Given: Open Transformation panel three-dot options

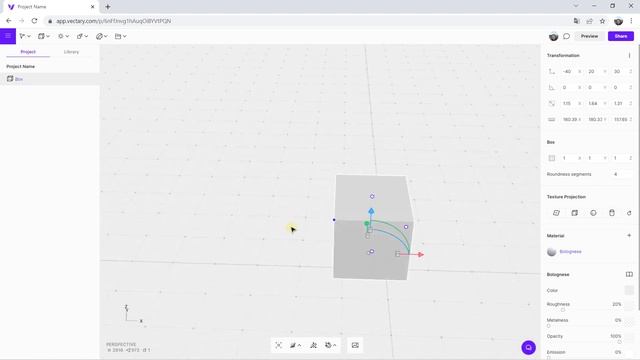Looking at the screenshot, I should click(629, 56).
